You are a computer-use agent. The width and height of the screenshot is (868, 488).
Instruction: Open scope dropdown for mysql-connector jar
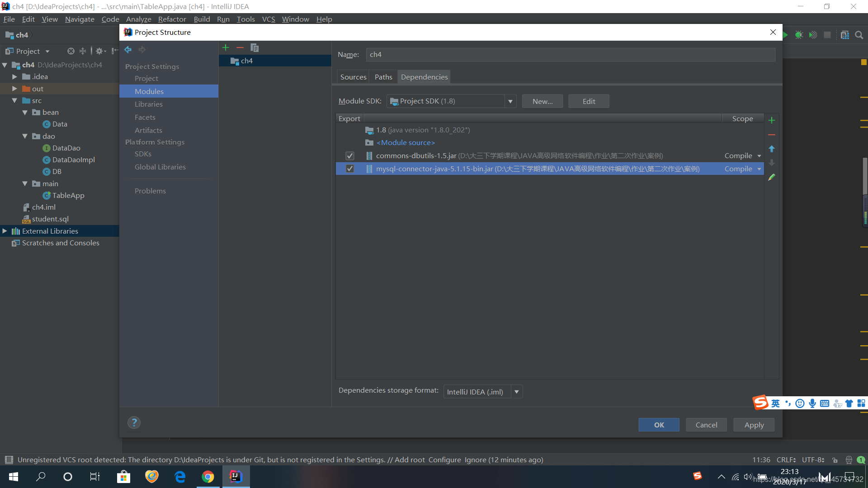pos(759,169)
